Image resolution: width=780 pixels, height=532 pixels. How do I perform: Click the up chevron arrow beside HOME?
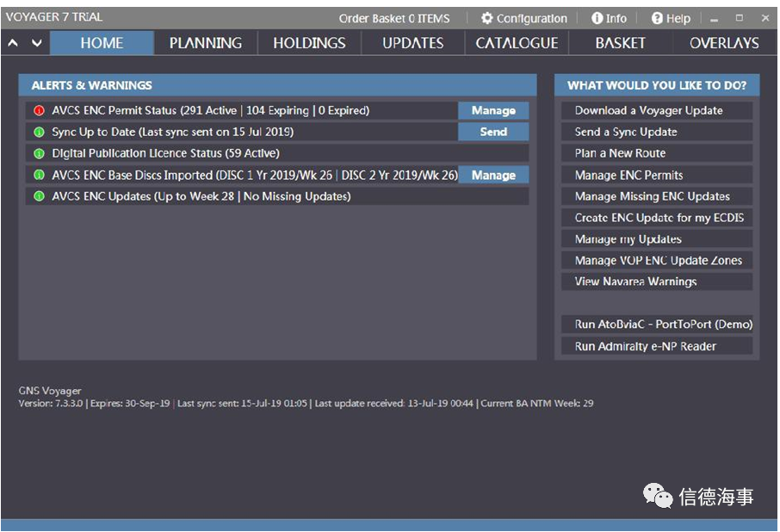coord(14,43)
